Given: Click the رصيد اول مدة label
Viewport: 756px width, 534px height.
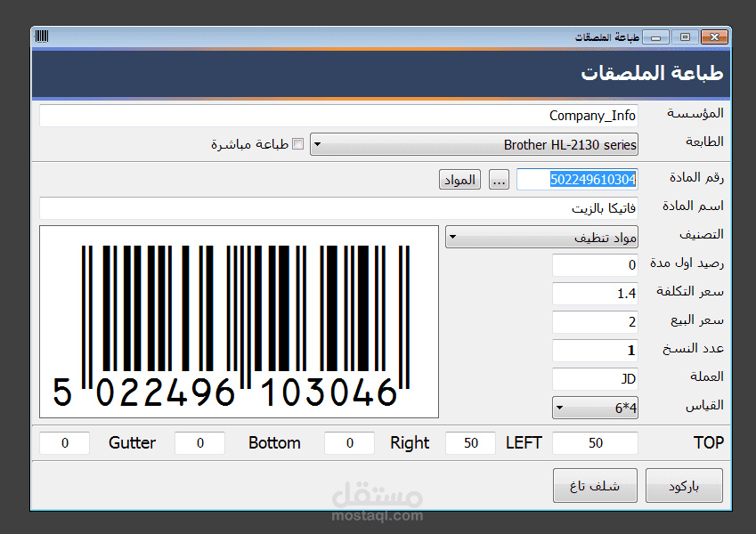Looking at the screenshot, I should (x=687, y=263).
